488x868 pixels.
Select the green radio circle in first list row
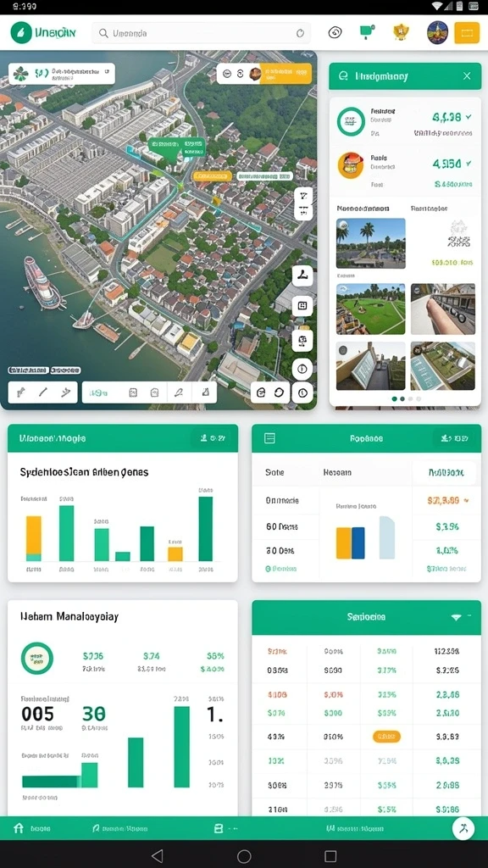coord(351,121)
